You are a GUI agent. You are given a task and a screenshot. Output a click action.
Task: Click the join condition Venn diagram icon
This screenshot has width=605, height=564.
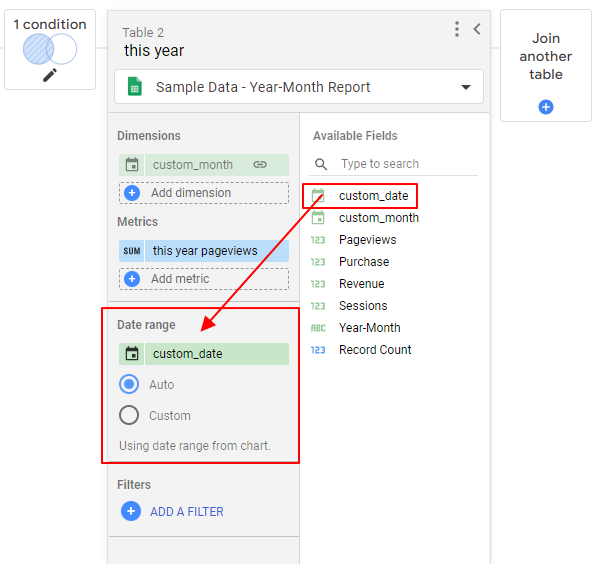(50, 48)
